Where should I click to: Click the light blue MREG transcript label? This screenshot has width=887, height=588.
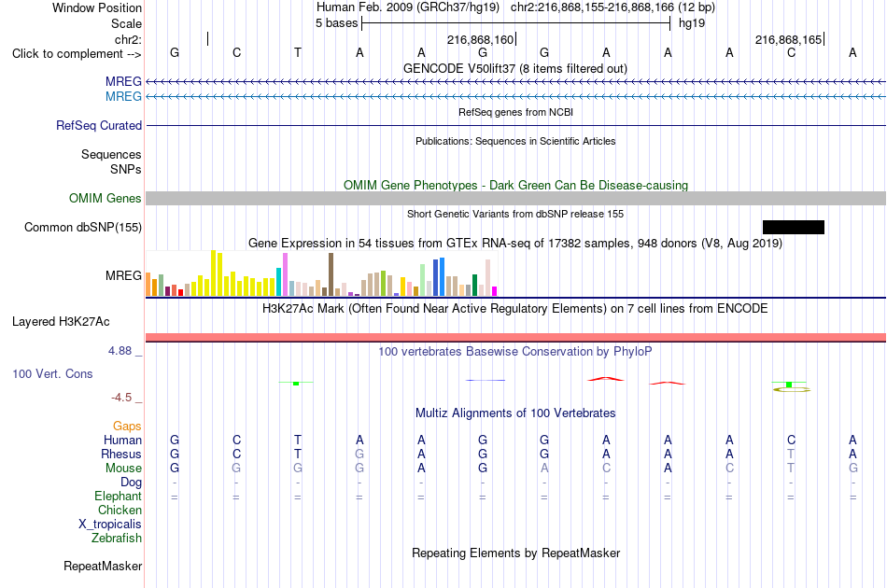point(123,96)
